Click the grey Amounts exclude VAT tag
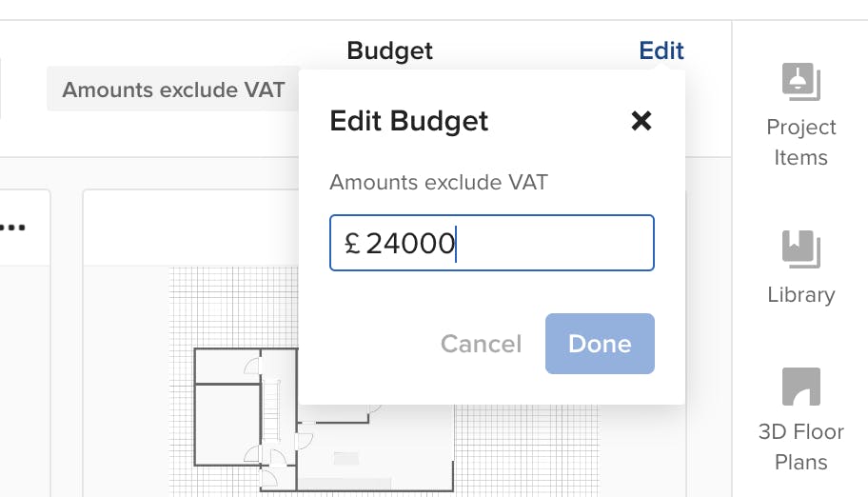 172,89
